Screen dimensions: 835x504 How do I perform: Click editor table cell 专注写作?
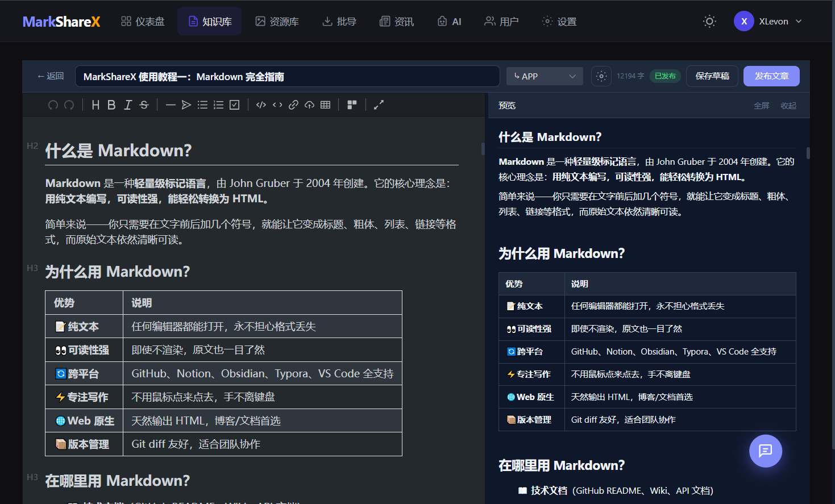84,397
